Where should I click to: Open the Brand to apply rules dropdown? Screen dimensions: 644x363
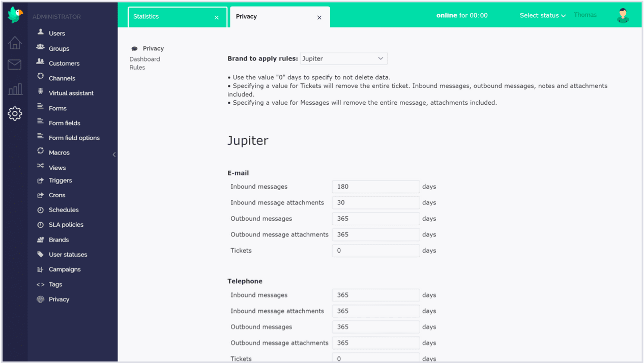tap(343, 58)
